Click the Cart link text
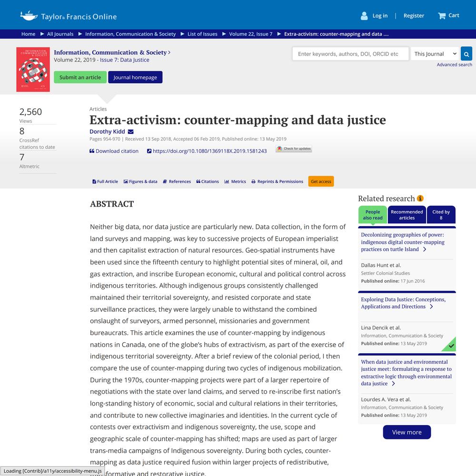Viewport: 476px width, 476px height. point(454,15)
